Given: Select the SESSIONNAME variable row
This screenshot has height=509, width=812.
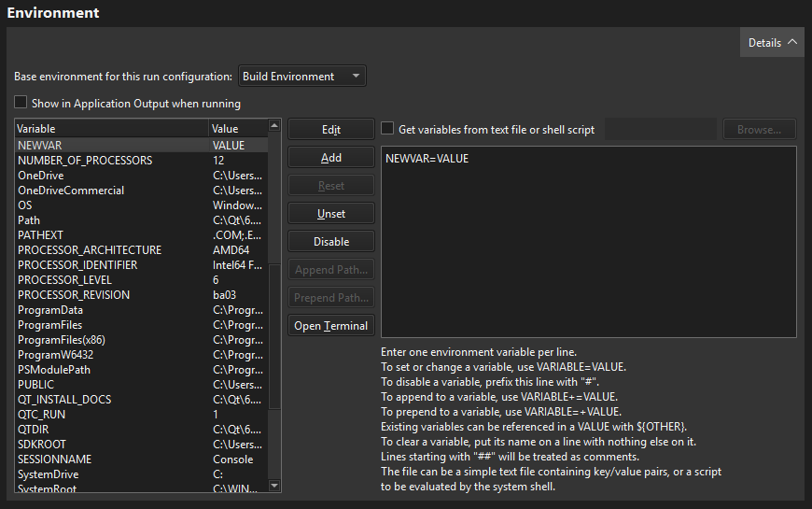Looking at the screenshot, I should pyautogui.click(x=141, y=460).
